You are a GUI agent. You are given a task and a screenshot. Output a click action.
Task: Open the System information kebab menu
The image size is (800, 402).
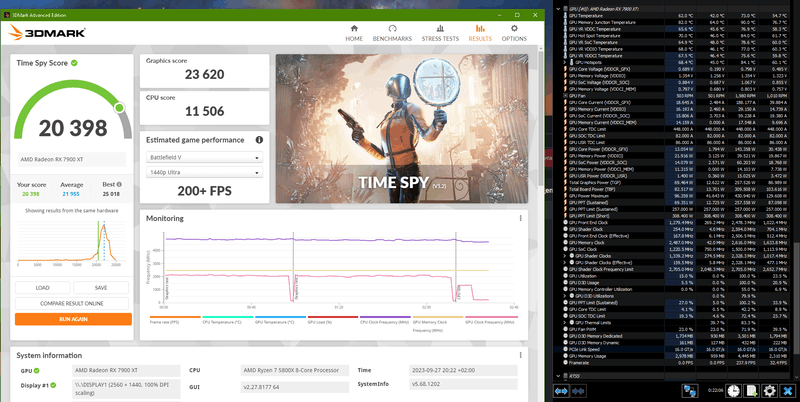520,355
